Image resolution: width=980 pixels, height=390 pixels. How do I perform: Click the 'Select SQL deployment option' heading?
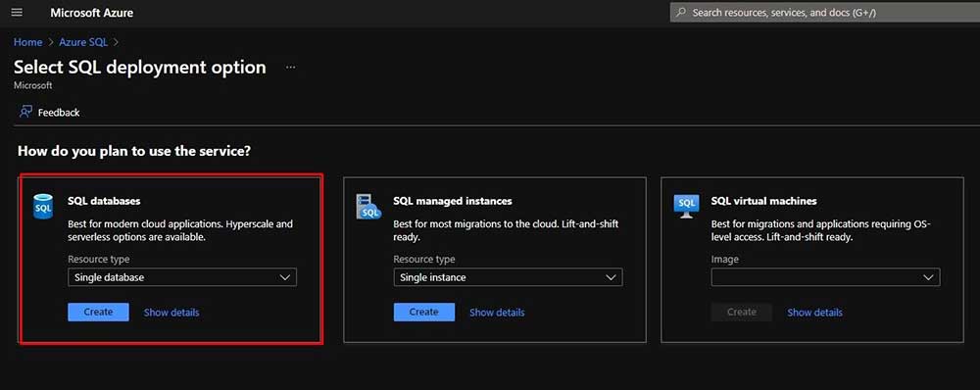coord(140,67)
